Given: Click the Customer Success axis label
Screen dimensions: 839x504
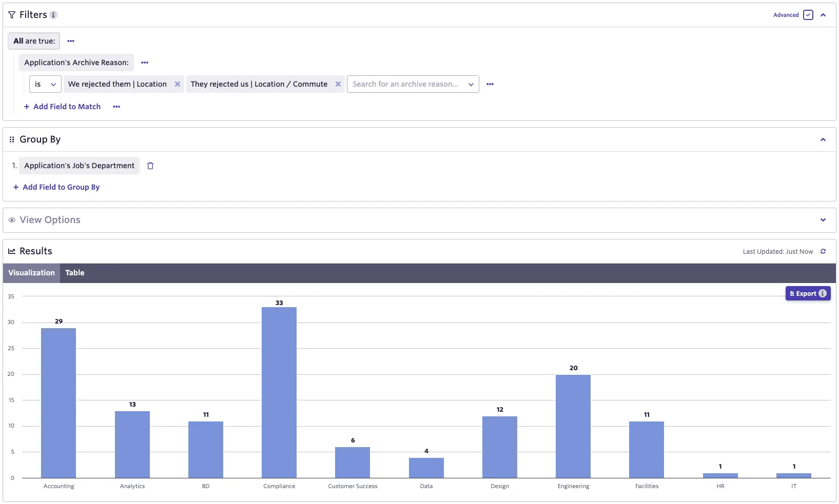Looking at the screenshot, I should point(353,486).
